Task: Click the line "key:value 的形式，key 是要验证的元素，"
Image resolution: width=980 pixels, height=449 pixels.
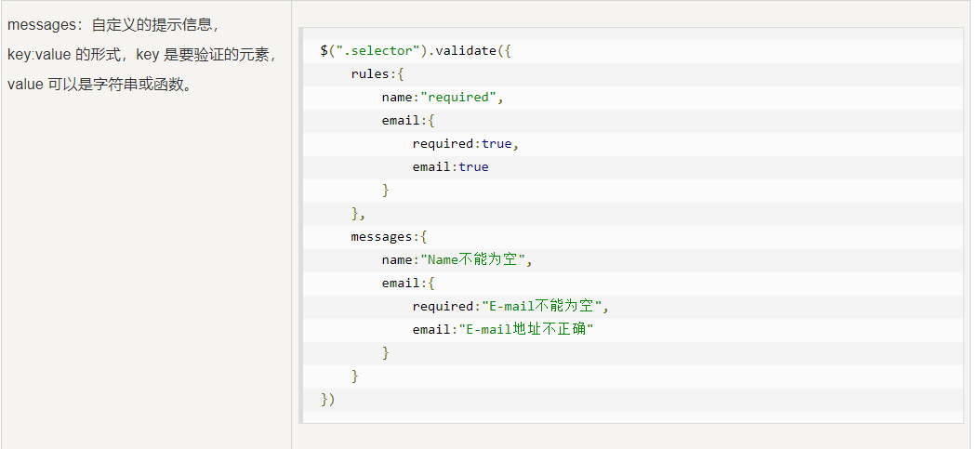Action: point(144,55)
